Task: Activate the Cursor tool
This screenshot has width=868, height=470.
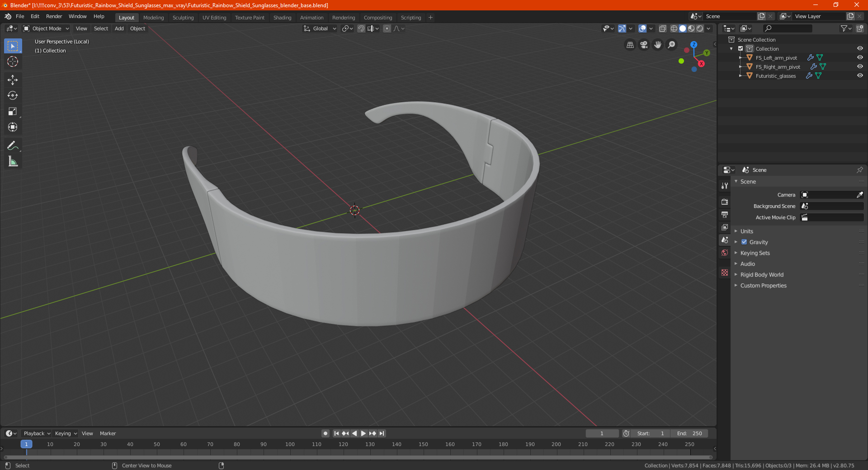Action: coord(13,61)
